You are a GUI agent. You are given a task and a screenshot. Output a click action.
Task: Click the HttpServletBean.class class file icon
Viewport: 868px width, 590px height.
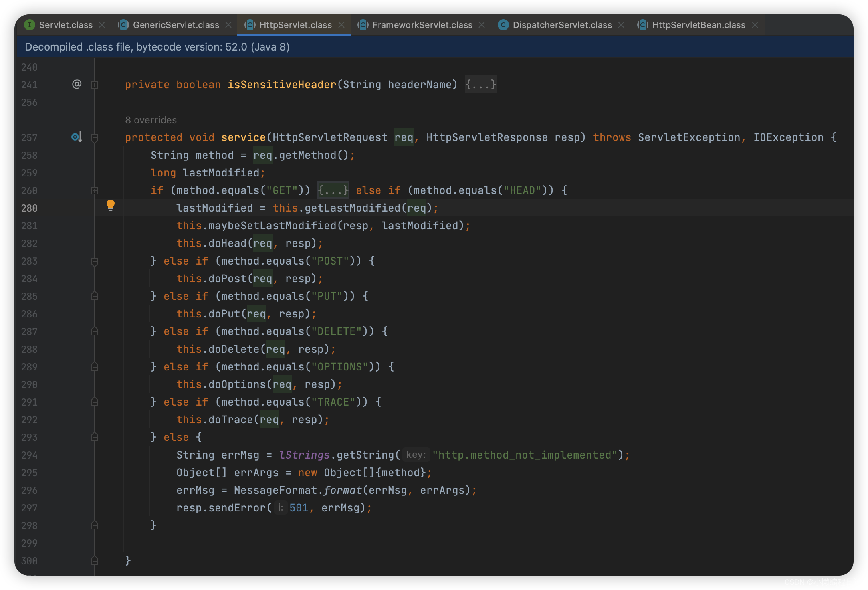tap(642, 25)
